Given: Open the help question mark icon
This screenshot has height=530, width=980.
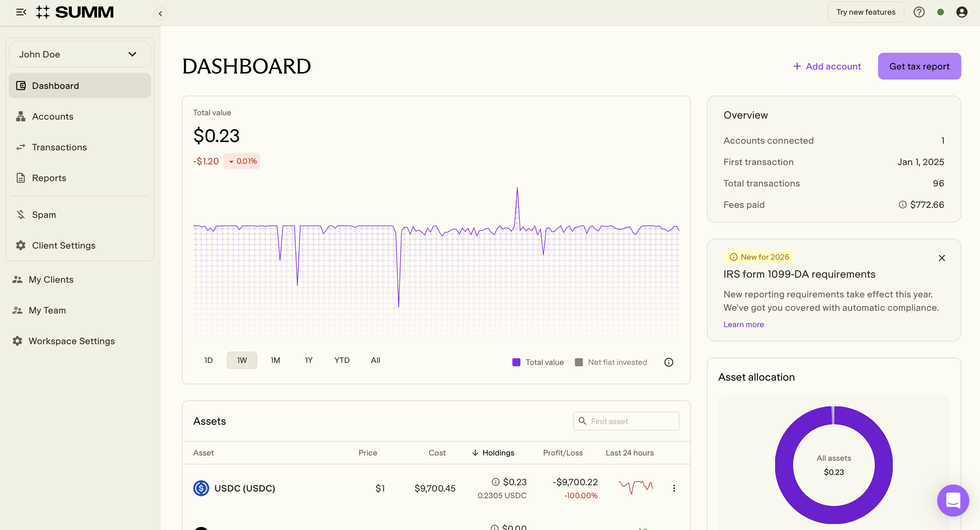Looking at the screenshot, I should pos(919,12).
